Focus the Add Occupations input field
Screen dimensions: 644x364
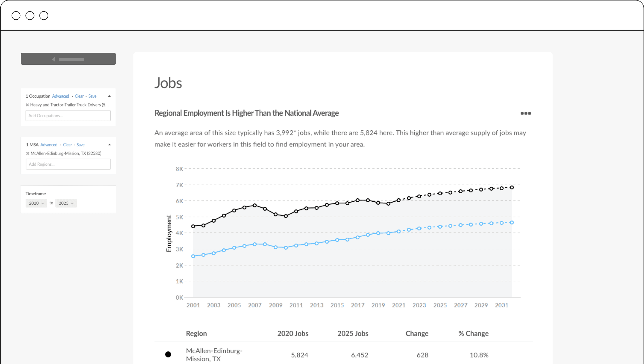tap(68, 116)
